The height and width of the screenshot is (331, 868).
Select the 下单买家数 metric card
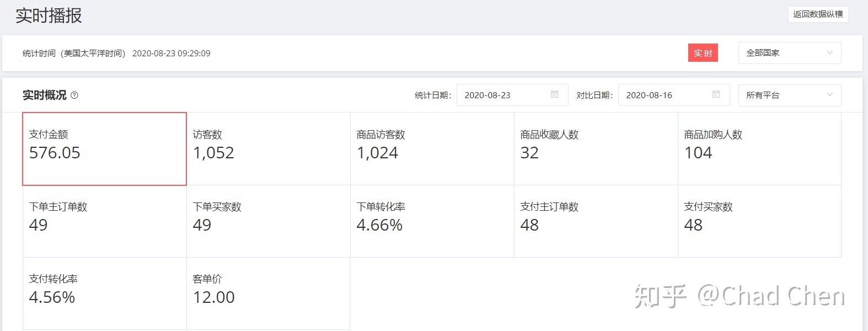coord(268,221)
